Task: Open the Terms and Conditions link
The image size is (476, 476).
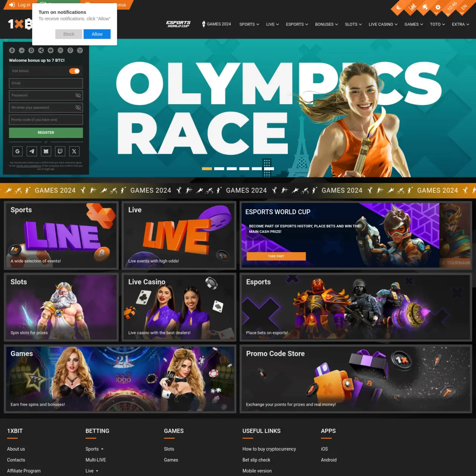Action: pos(29,166)
